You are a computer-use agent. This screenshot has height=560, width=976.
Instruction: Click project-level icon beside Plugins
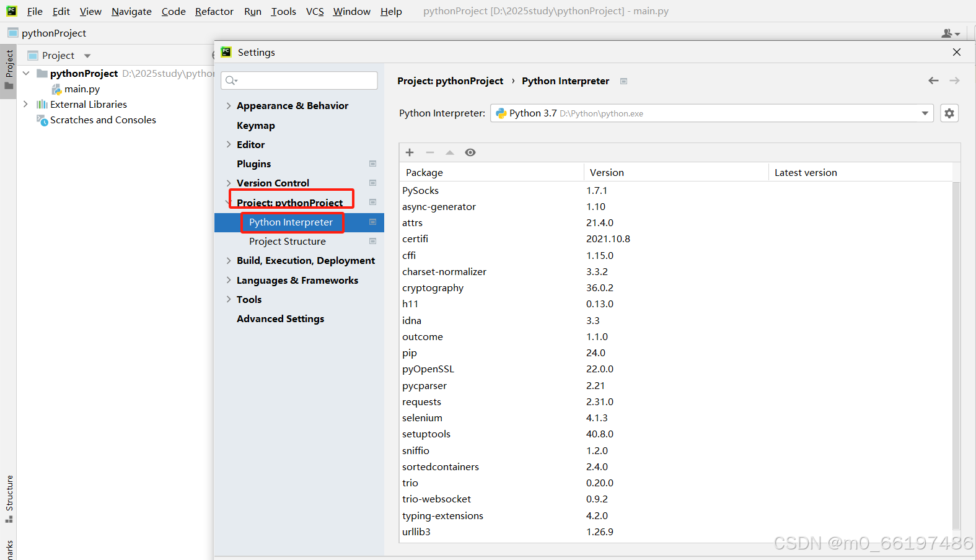coord(373,164)
